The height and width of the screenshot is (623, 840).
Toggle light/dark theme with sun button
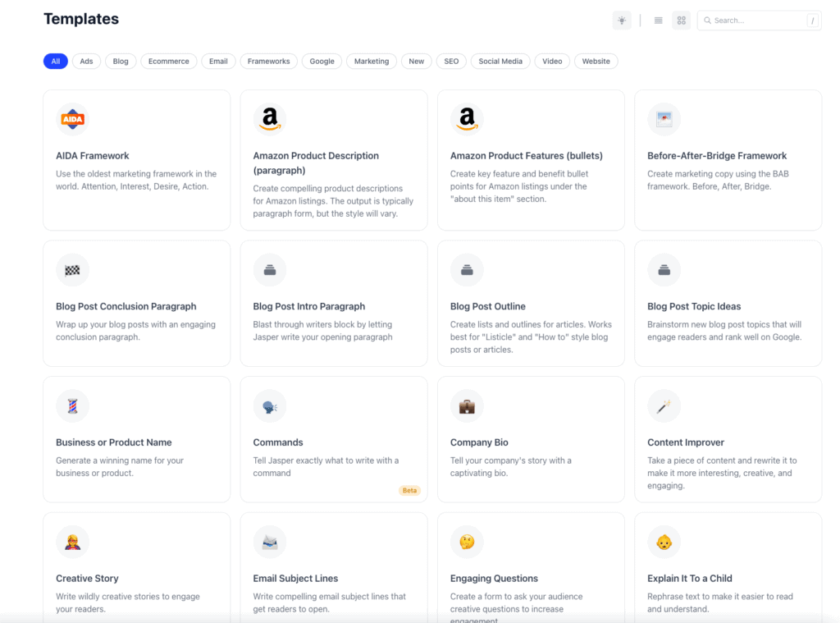click(x=622, y=21)
